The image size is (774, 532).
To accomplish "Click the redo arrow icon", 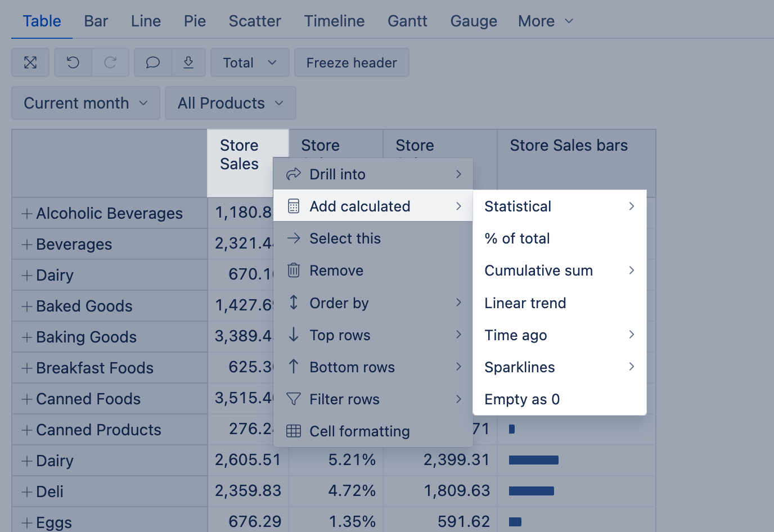I will click(110, 62).
